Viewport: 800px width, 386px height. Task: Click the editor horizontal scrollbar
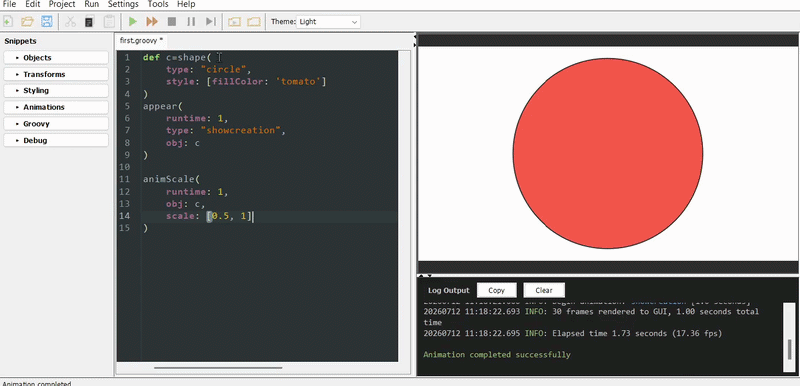tap(218, 367)
